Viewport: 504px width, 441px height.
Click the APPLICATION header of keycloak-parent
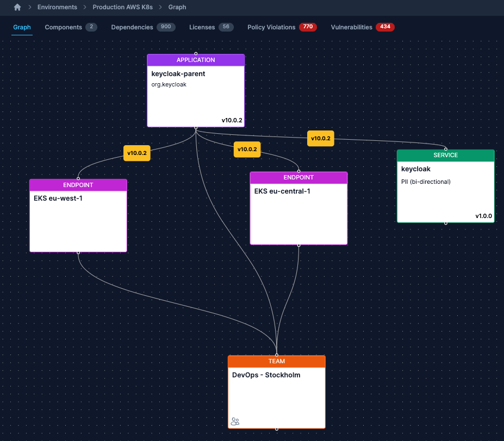pos(196,60)
